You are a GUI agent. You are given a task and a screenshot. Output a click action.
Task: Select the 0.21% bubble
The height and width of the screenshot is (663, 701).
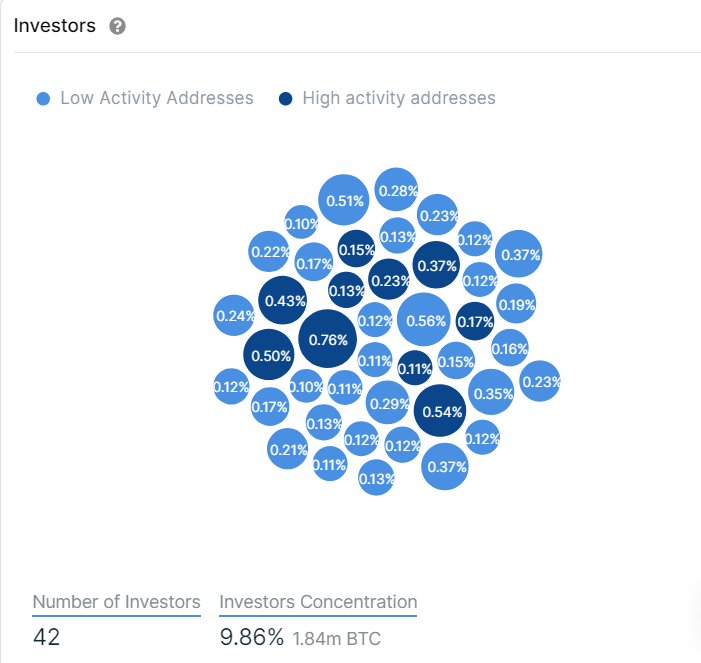tap(287, 449)
